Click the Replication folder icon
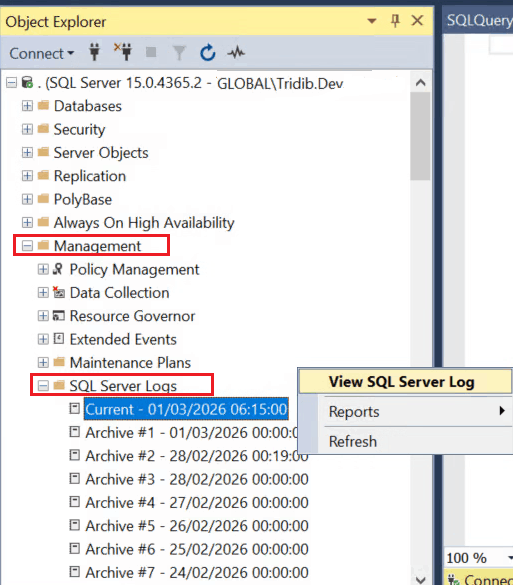The height and width of the screenshot is (585, 513). 43,175
